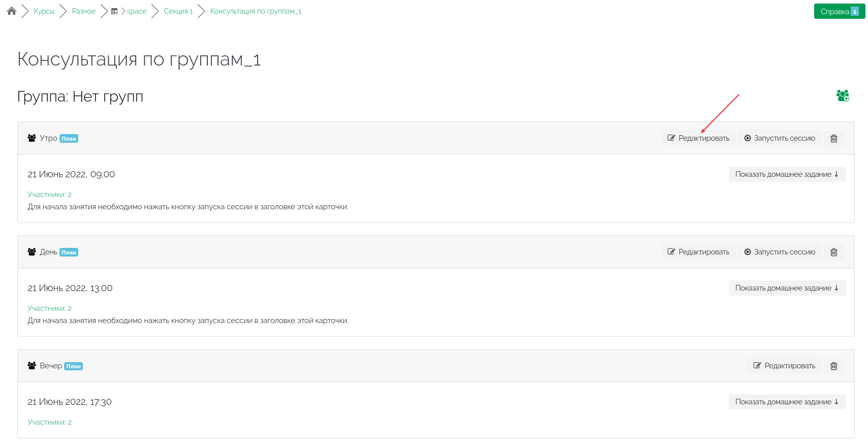Screen dimensions: 868x446
Task: Click the Вечер session title
Action: (x=51, y=366)
